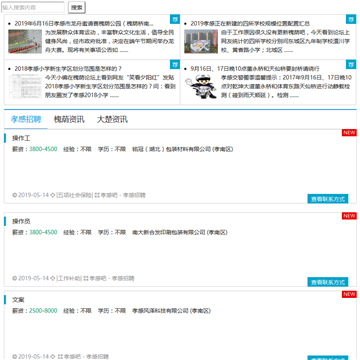Click the 五项社会保险 tag
This screenshot has width=360, height=360.
click(75, 195)
